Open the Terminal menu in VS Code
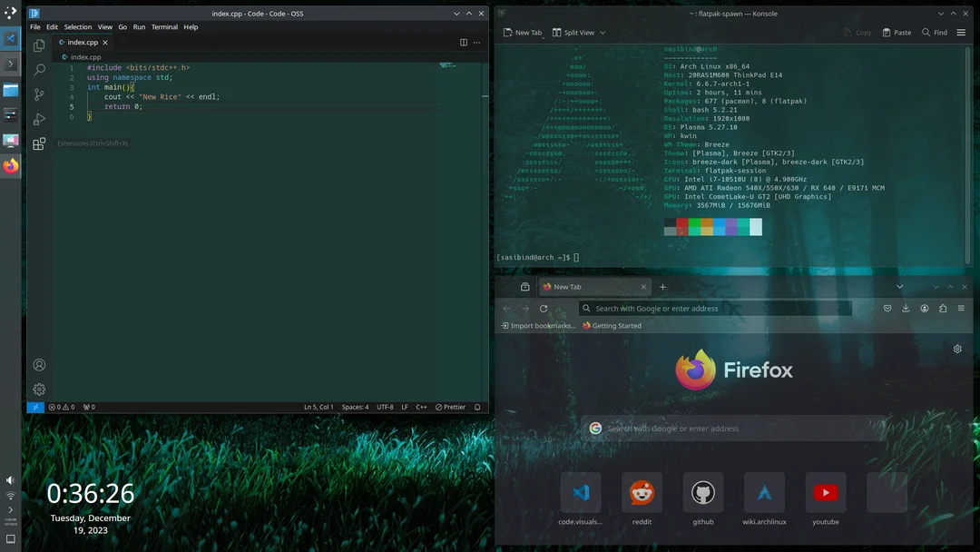980x552 pixels. pos(164,26)
